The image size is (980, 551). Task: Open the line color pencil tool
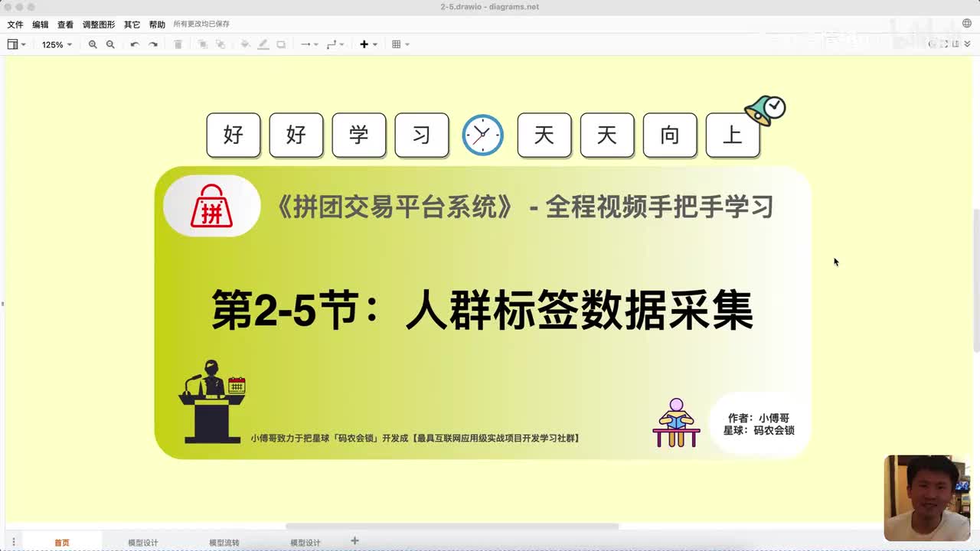pyautogui.click(x=263, y=44)
